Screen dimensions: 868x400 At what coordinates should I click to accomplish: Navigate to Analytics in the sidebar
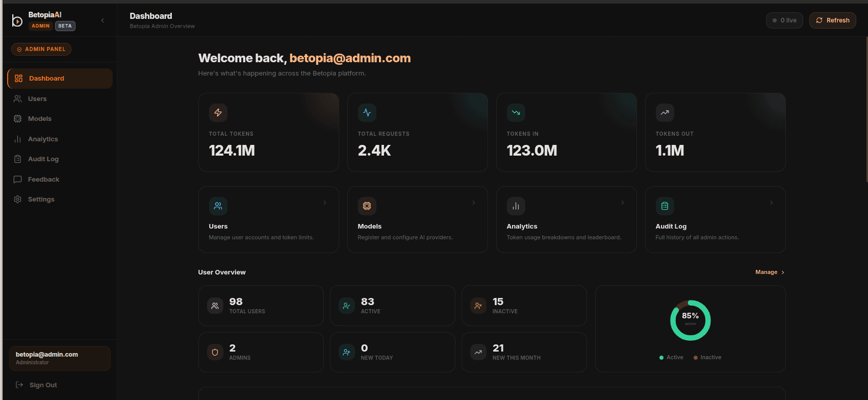tap(60, 139)
